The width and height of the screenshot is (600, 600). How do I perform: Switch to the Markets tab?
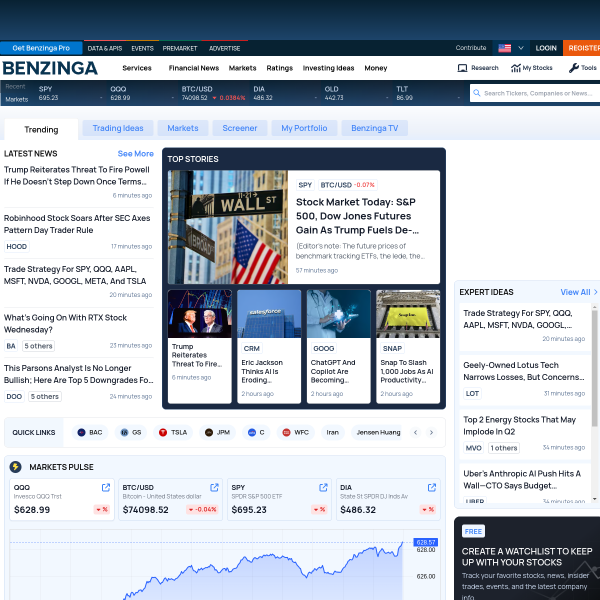[x=183, y=128]
